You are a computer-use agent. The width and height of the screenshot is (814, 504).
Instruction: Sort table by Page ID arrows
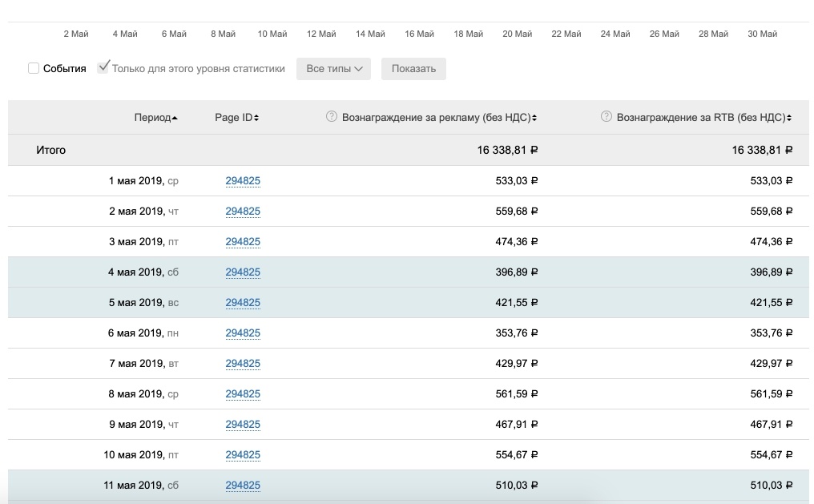[256, 118]
